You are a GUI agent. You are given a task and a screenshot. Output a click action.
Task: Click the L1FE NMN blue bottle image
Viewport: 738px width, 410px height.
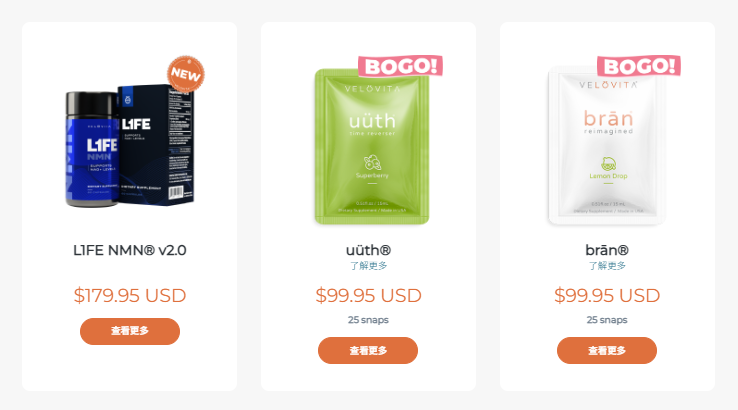point(91,149)
